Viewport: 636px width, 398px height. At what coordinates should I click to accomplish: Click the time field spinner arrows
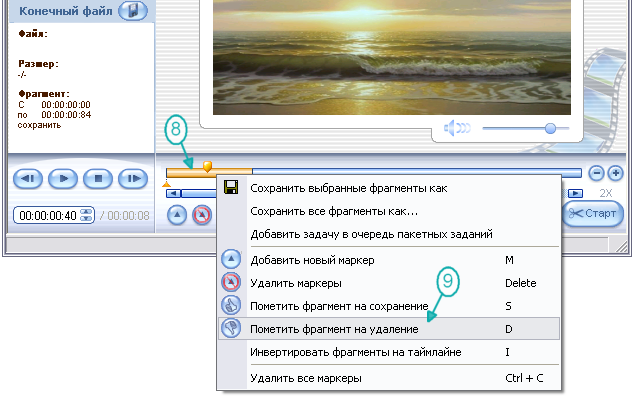(86, 215)
